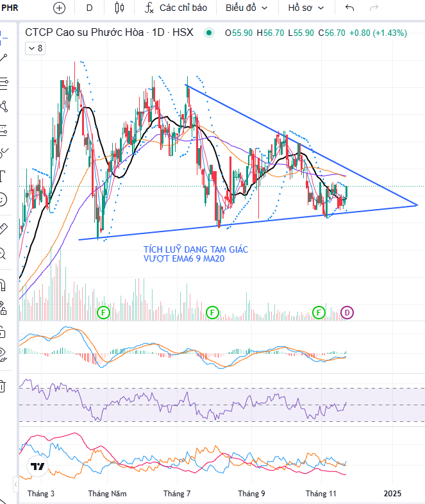
Task: Select the trend line drawing tool
Action: [x=3, y=58]
